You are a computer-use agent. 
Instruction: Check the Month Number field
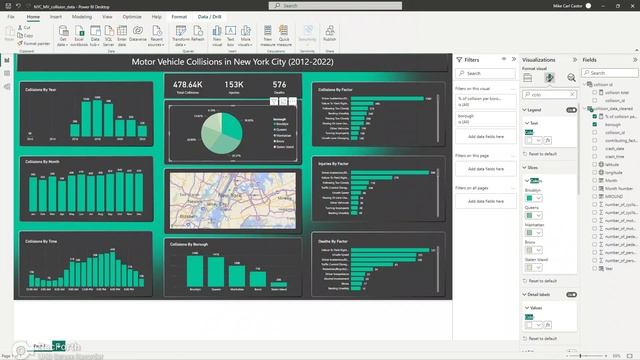pyautogui.click(x=595, y=188)
